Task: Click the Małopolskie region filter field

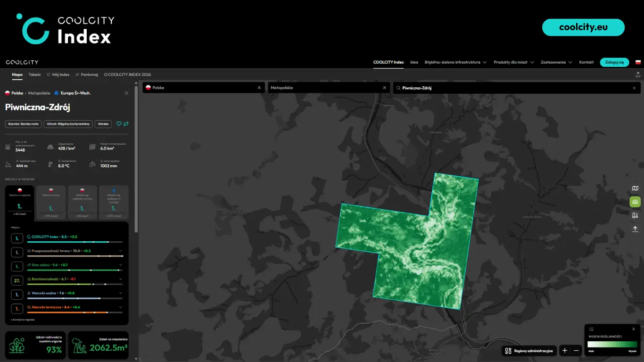Action: click(x=329, y=88)
